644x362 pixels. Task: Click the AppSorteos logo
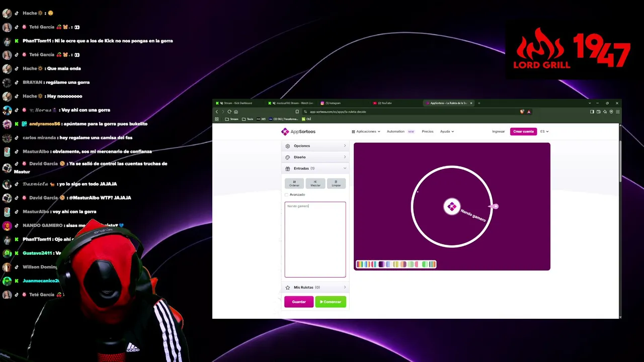point(298,132)
